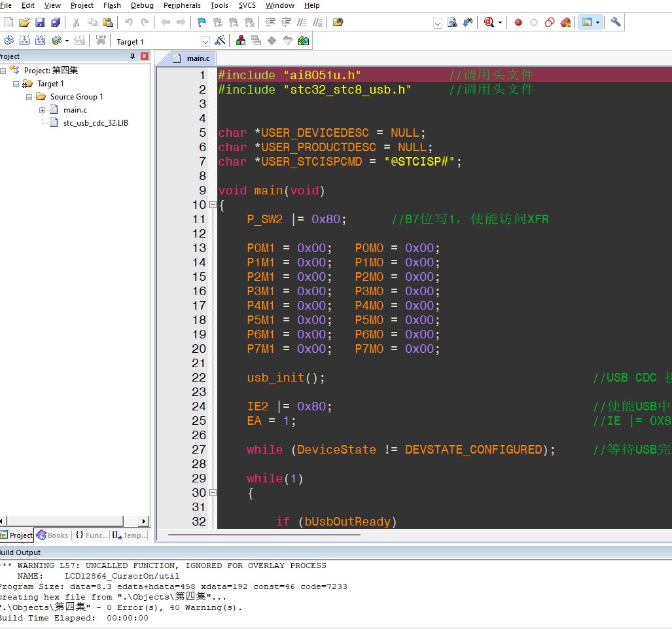Click the Save file toolbar icon
Viewport: 672px width, 629px height.
tap(40, 22)
